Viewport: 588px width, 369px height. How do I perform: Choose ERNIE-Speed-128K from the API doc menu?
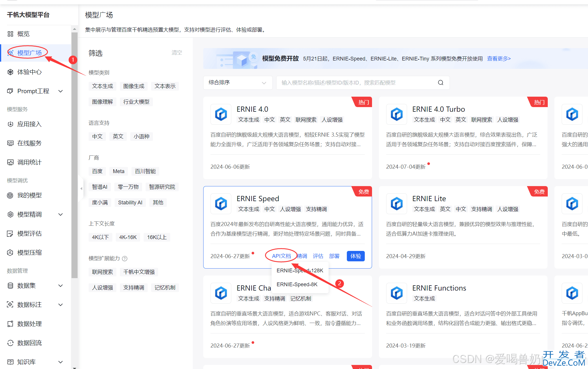click(300, 271)
